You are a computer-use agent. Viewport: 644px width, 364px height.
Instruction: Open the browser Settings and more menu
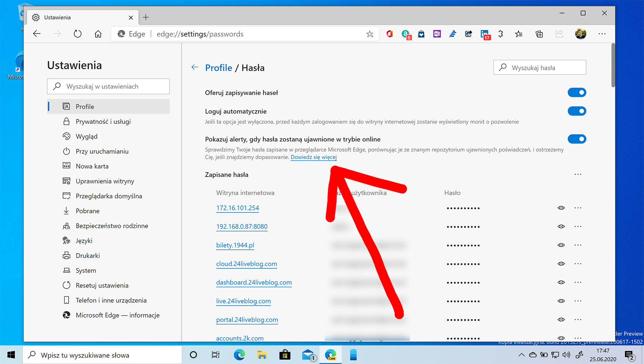pyautogui.click(x=602, y=34)
